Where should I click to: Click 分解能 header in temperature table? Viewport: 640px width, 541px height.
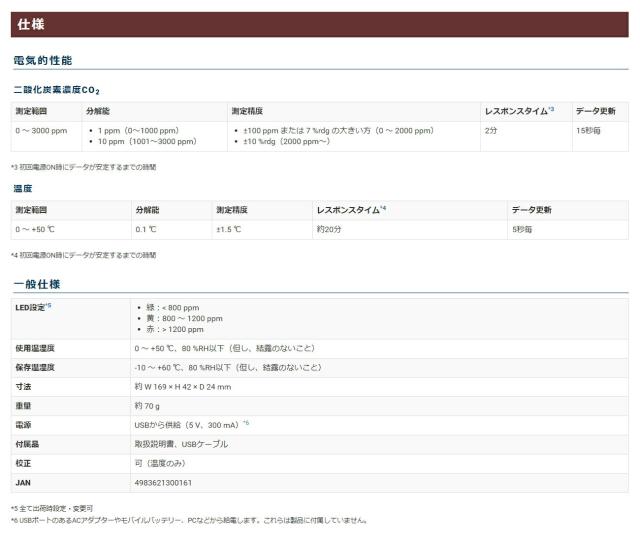(147, 210)
